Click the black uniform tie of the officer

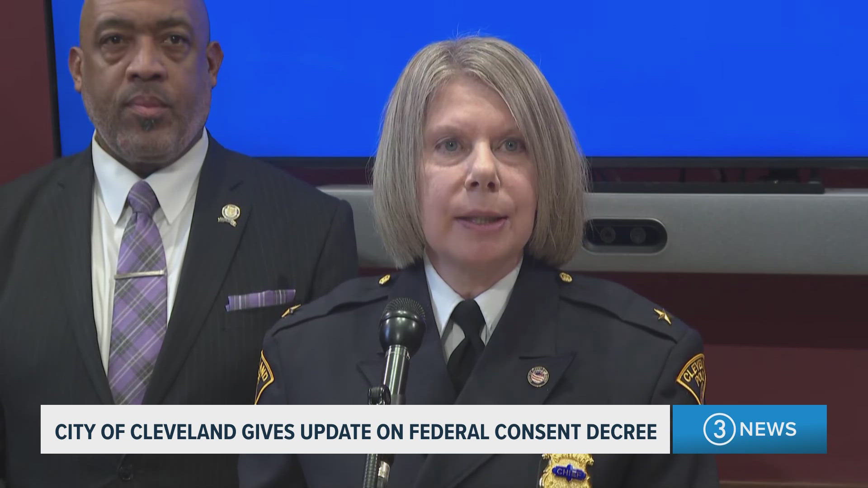click(467, 343)
